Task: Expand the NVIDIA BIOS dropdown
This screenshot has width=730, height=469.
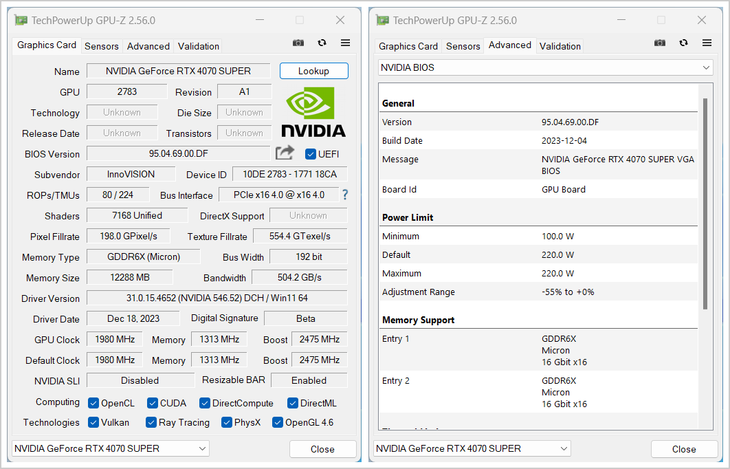Action: tap(546, 68)
